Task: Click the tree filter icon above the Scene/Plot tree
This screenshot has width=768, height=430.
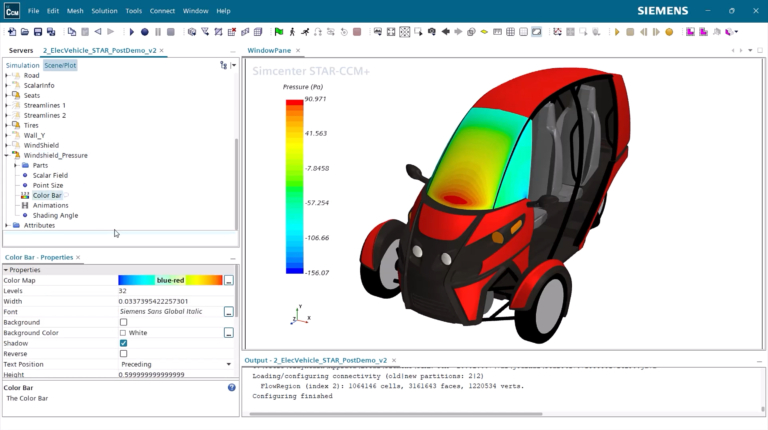Action: [x=223, y=65]
